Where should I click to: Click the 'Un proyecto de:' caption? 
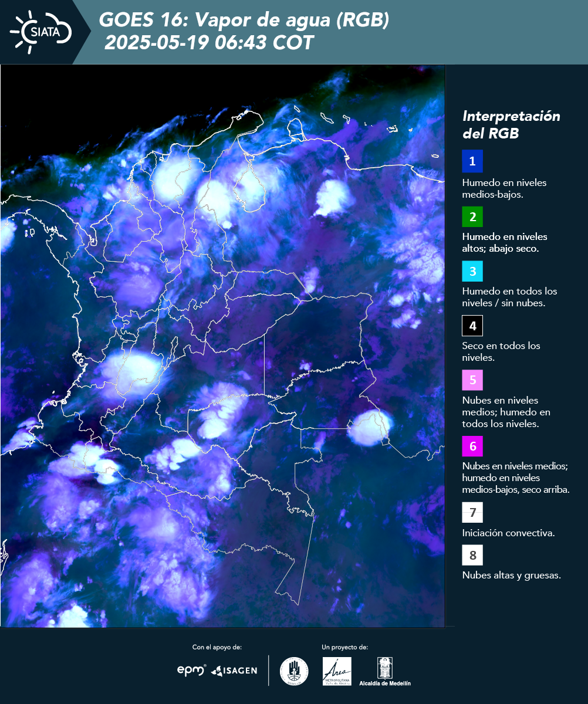[344, 647]
